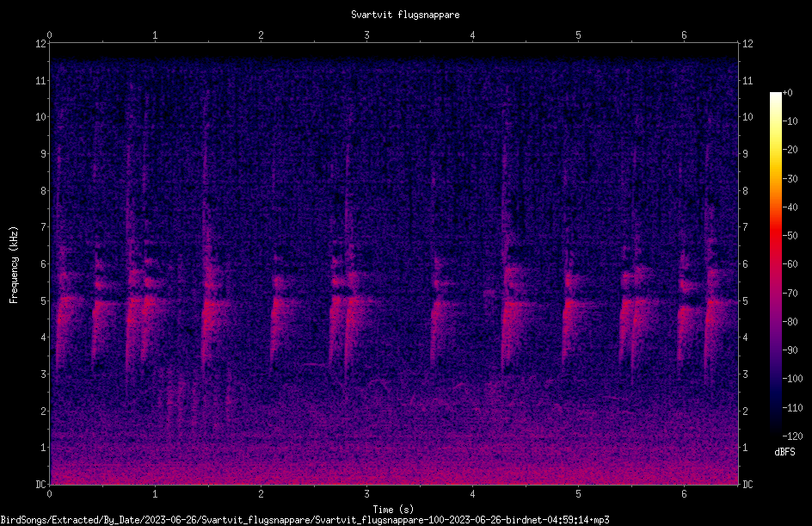Click the '-60' colorbar label
The image size is (812, 526).
pos(790,264)
